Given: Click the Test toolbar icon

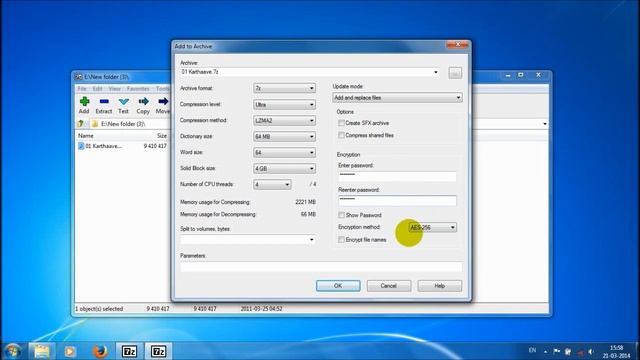Looking at the screenshot, I should 123,105.
